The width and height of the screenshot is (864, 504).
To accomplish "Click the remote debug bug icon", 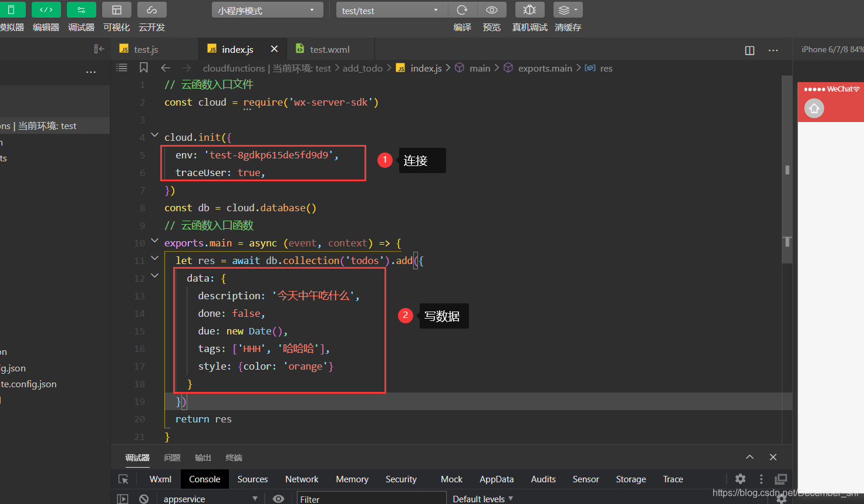I will 529,10.
